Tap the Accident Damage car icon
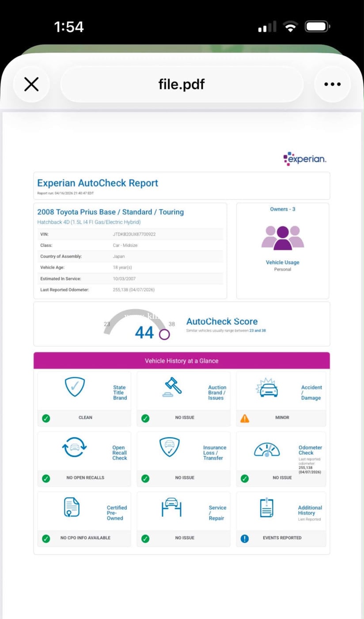The width and height of the screenshot is (364, 619). [268, 388]
